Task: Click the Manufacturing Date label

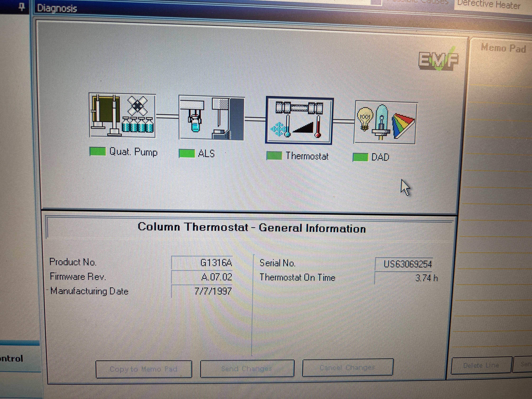Action: click(89, 291)
